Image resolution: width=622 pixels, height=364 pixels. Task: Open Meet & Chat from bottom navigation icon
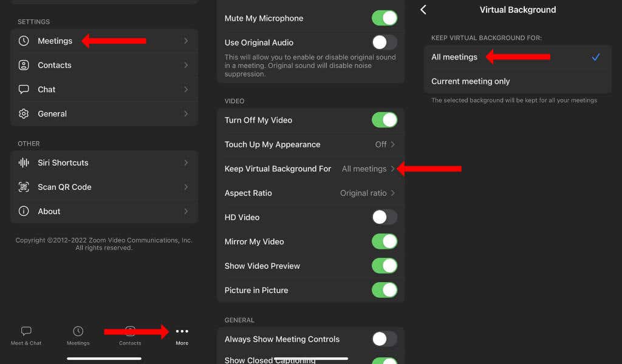tap(26, 331)
